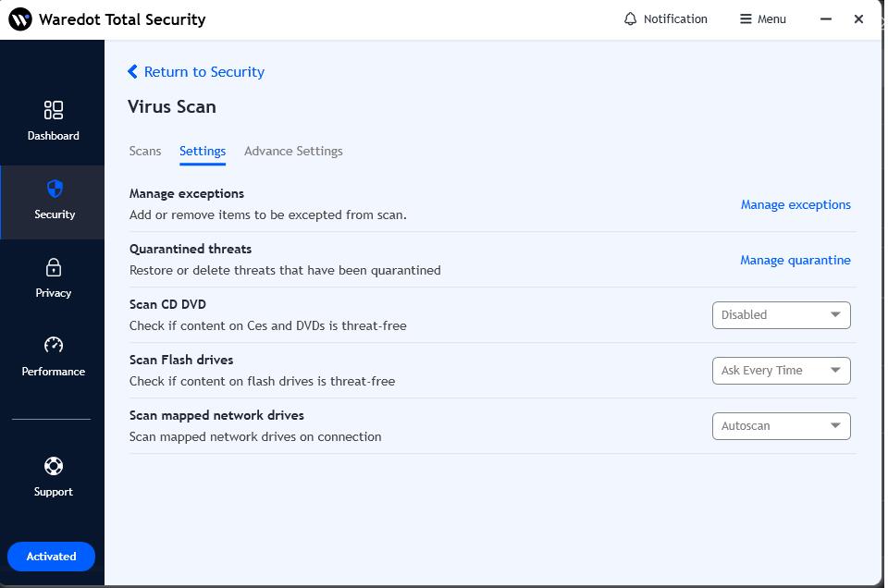
Task: Select the Security shield icon
Action: point(55,190)
